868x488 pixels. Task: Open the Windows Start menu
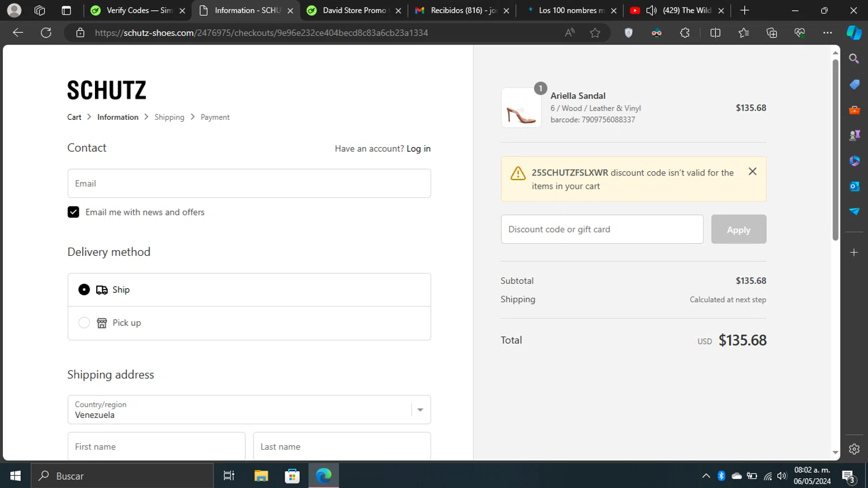tap(16, 476)
